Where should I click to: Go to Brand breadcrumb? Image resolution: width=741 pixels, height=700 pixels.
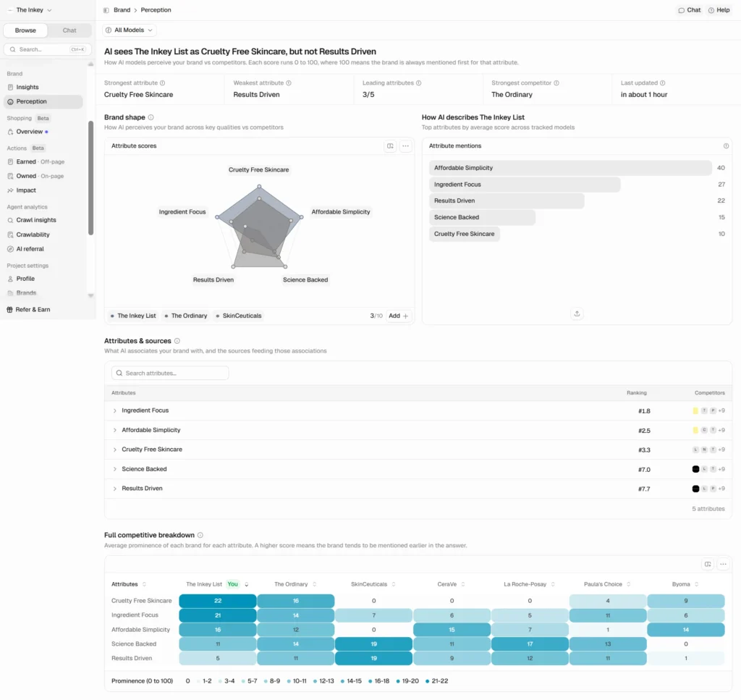(122, 10)
